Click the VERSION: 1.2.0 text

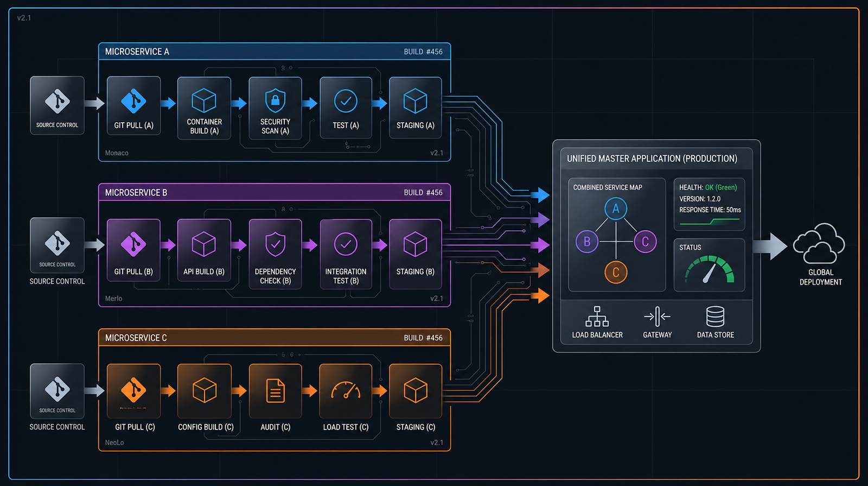(700, 199)
